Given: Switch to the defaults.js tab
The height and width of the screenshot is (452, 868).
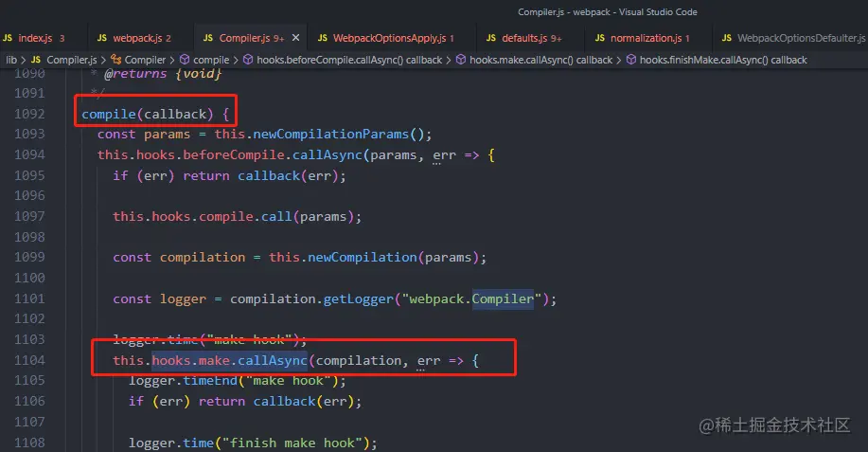Looking at the screenshot, I should pos(523,38).
